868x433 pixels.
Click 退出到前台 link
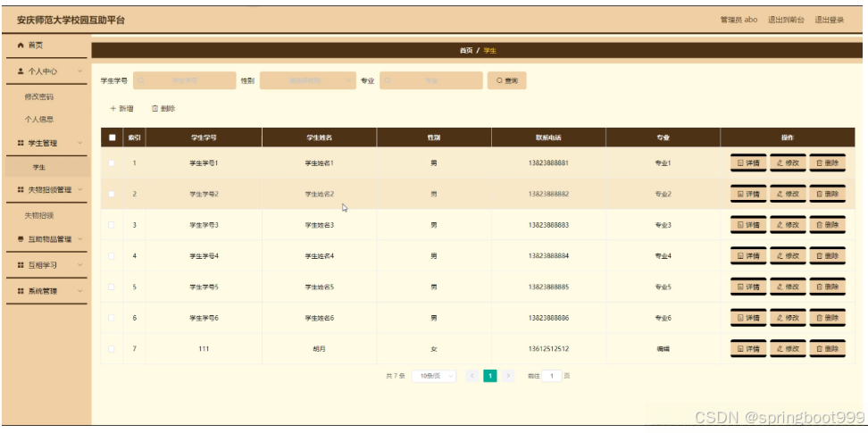click(786, 20)
